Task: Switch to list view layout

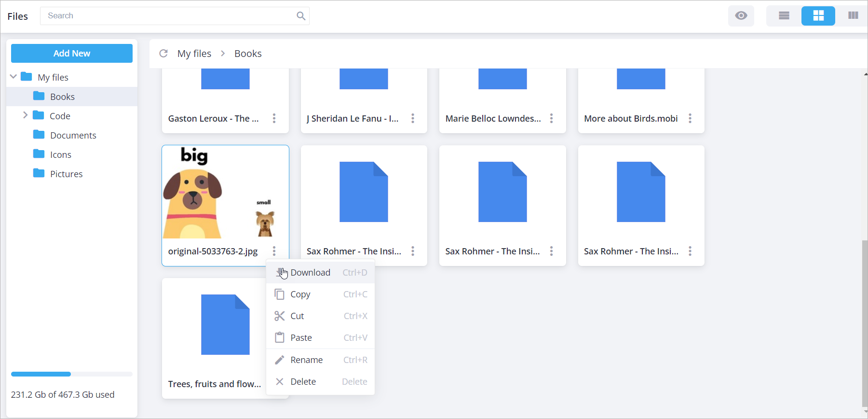Action: pyautogui.click(x=784, y=16)
